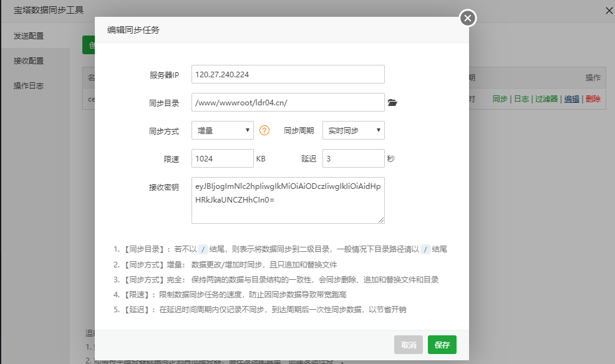Open folder browser for sync directory

[392, 103]
